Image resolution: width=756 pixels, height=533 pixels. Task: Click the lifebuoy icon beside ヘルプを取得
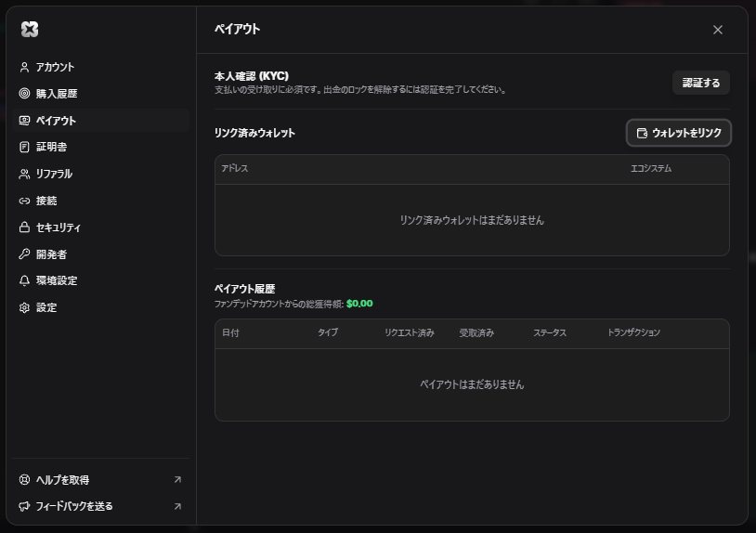click(24, 479)
